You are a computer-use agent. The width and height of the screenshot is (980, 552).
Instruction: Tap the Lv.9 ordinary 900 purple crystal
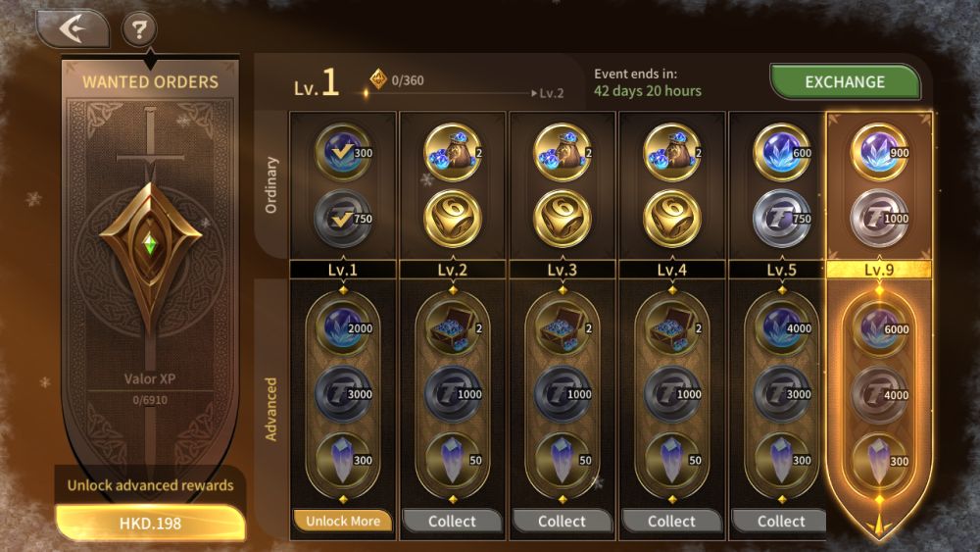click(879, 152)
